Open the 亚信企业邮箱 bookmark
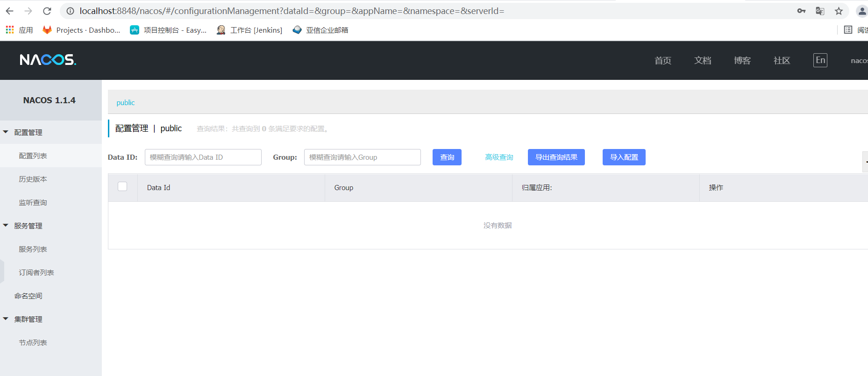 pos(320,30)
